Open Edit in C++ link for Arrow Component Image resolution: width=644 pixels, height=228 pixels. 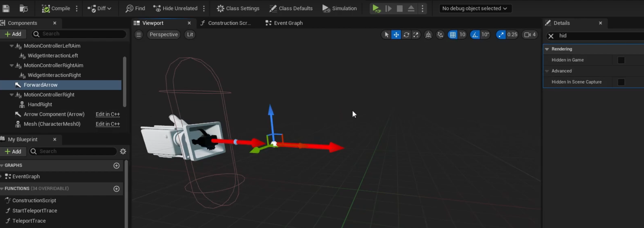pyautogui.click(x=108, y=114)
